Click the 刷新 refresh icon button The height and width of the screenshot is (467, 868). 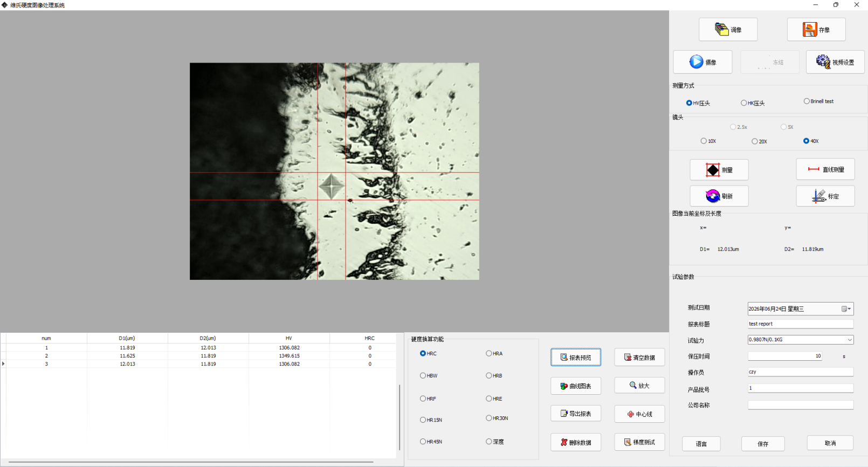click(713, 196)
